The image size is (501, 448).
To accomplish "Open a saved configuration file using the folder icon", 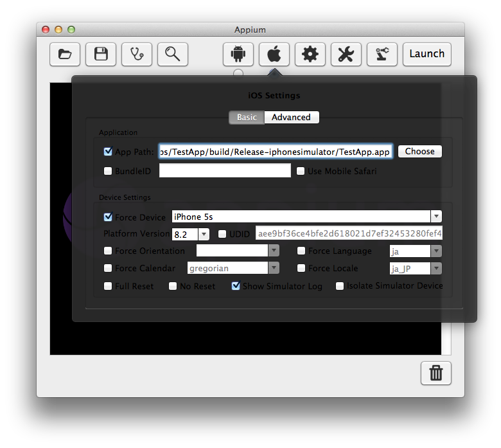I will pos(65,54).
